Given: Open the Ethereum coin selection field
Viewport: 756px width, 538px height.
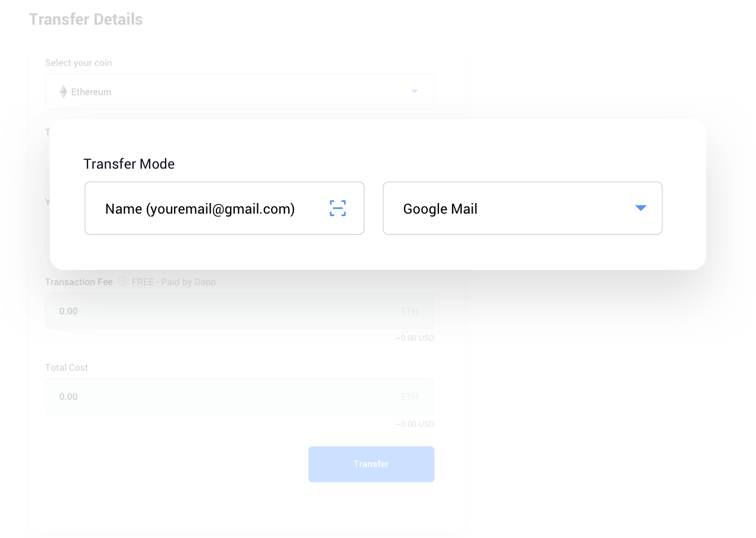Looking at the screenshot, I should coord(240,92).
